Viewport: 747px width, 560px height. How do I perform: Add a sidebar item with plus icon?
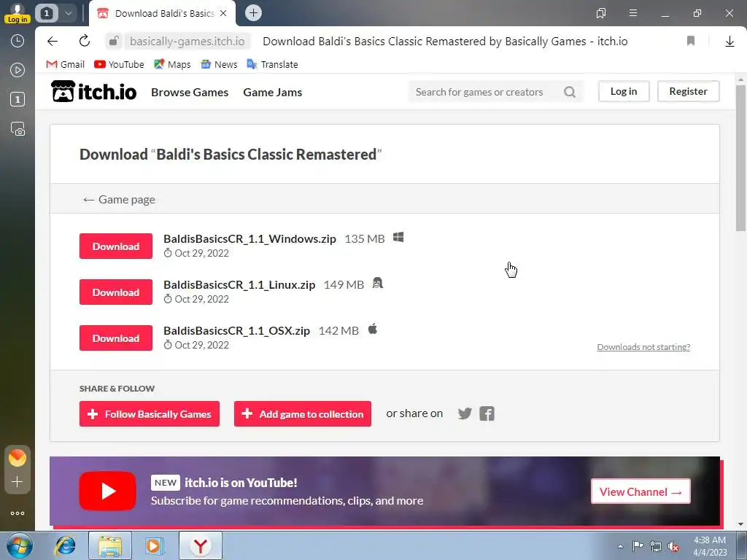(x=18, y=482)
